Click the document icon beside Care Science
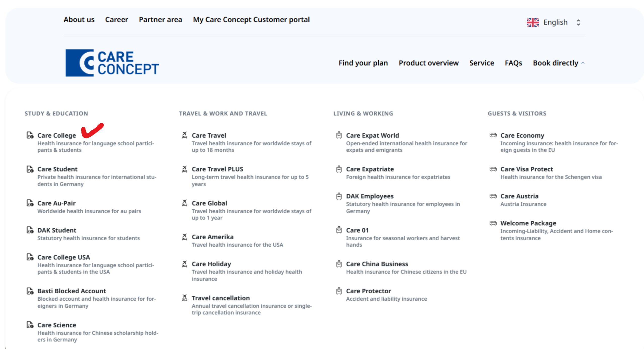 pos(30,325)
